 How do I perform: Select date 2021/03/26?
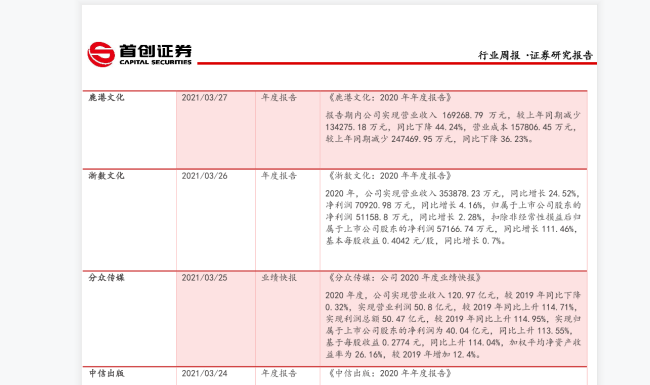(204, 176)
